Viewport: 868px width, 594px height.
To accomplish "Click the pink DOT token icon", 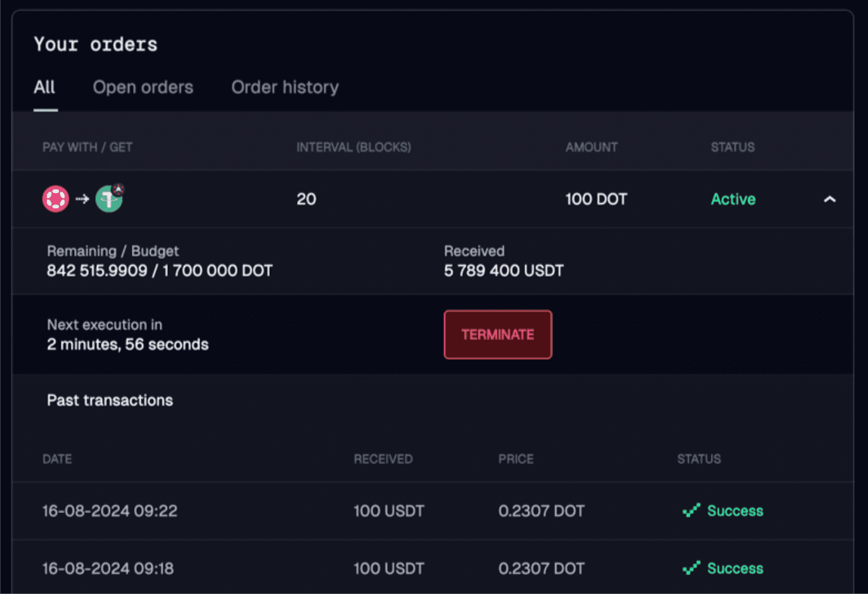I will pos(56,199).
